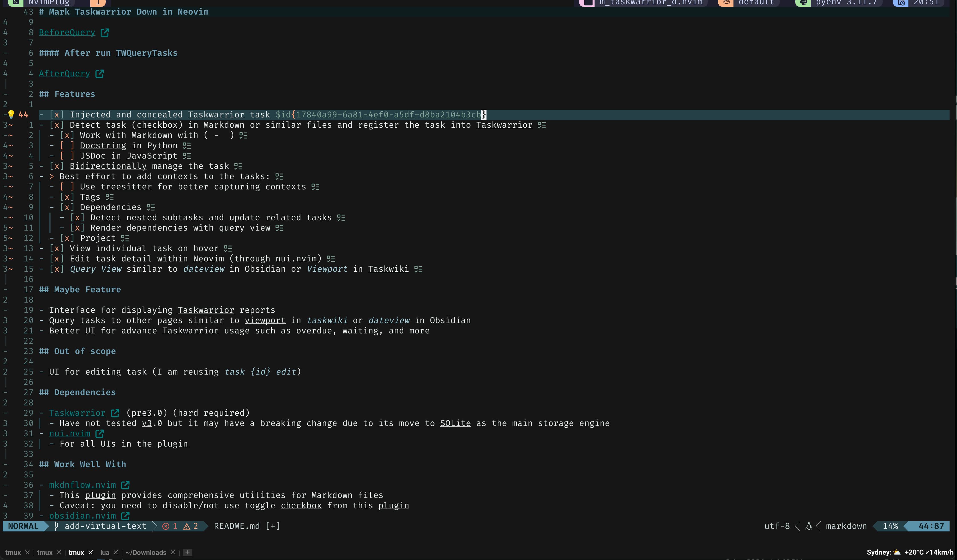Screen dimensions: 957x560
Task: Expand the Best effort contexts bullet
Action: pyautogui.click(x=52, y=177)
